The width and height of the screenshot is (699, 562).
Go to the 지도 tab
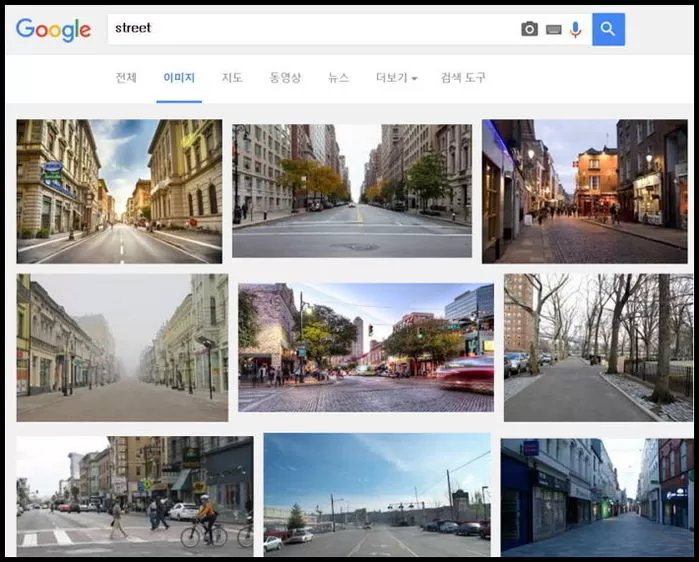(232, 78)
